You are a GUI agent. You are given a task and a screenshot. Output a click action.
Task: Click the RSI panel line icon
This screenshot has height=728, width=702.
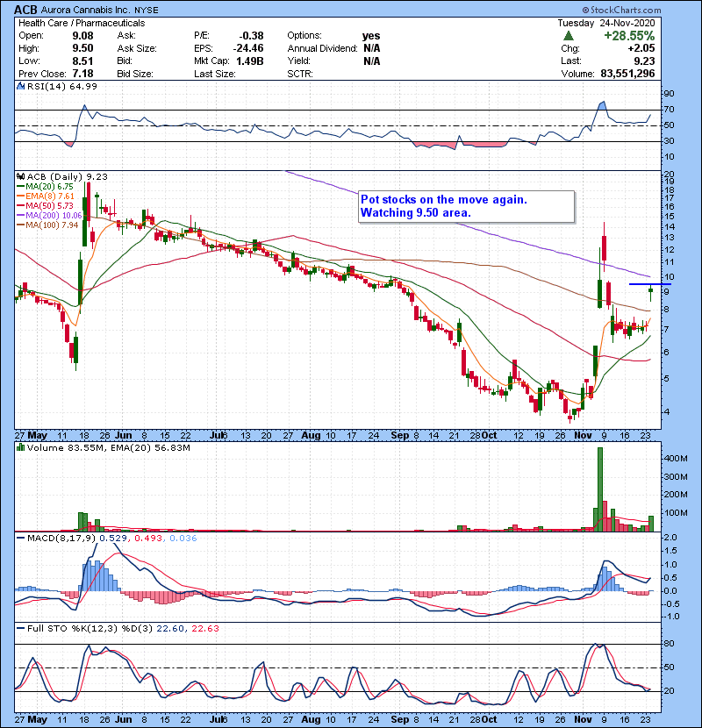pos(20,86)
